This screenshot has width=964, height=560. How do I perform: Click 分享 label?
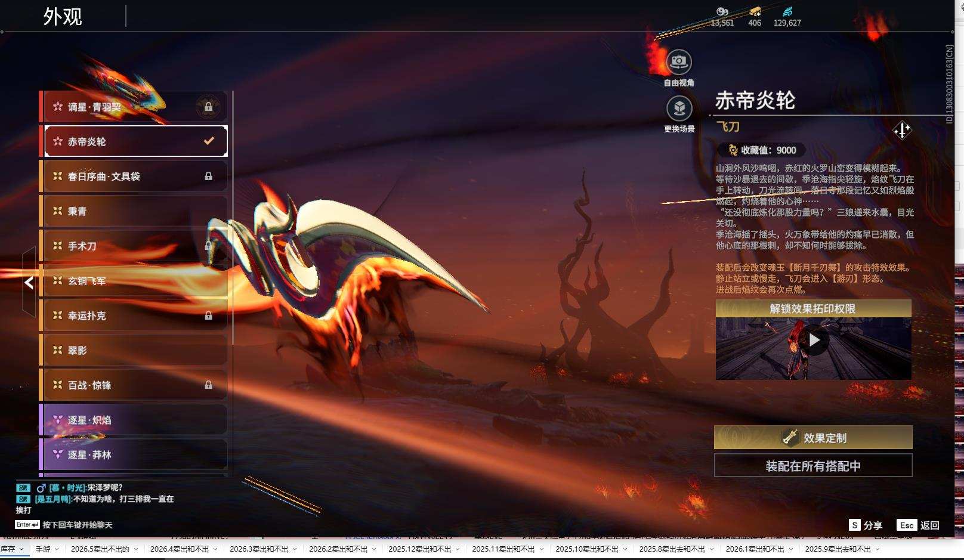tap(873, 525)
